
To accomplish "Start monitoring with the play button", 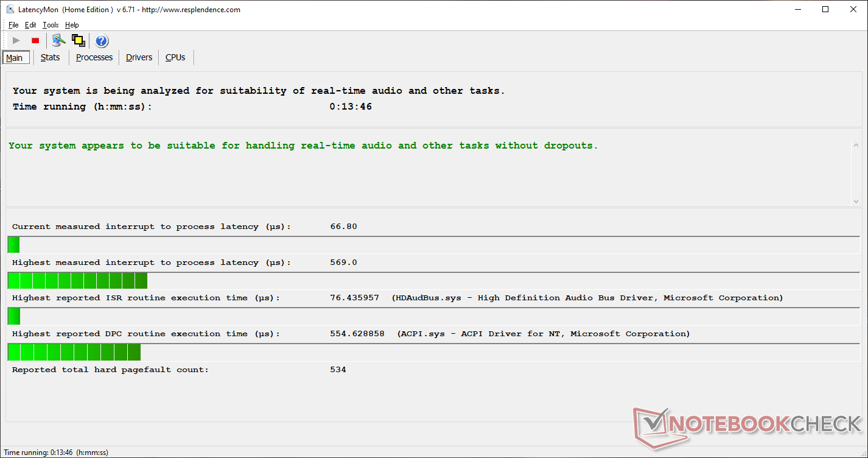I will click(x=16, y=41).
